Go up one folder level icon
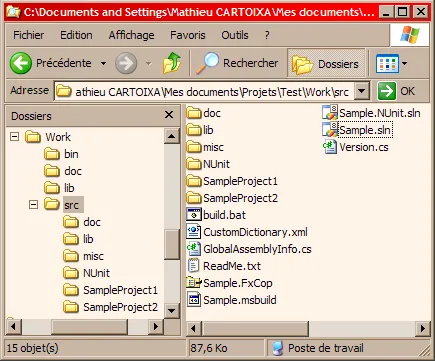The width and height of the screenshot is (435, 361). pyautogui.click(x=172, y=63)
